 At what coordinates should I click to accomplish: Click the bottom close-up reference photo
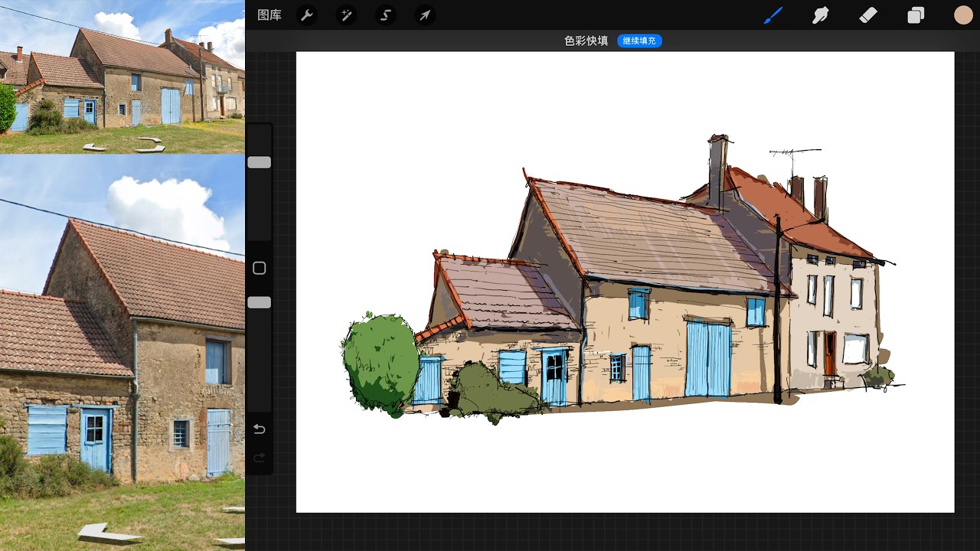point(122,353)
